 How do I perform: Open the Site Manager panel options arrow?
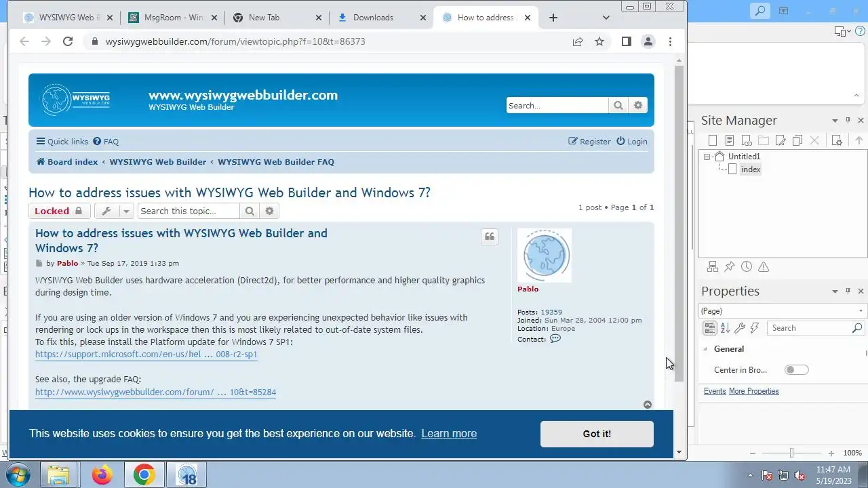[835, 121]
